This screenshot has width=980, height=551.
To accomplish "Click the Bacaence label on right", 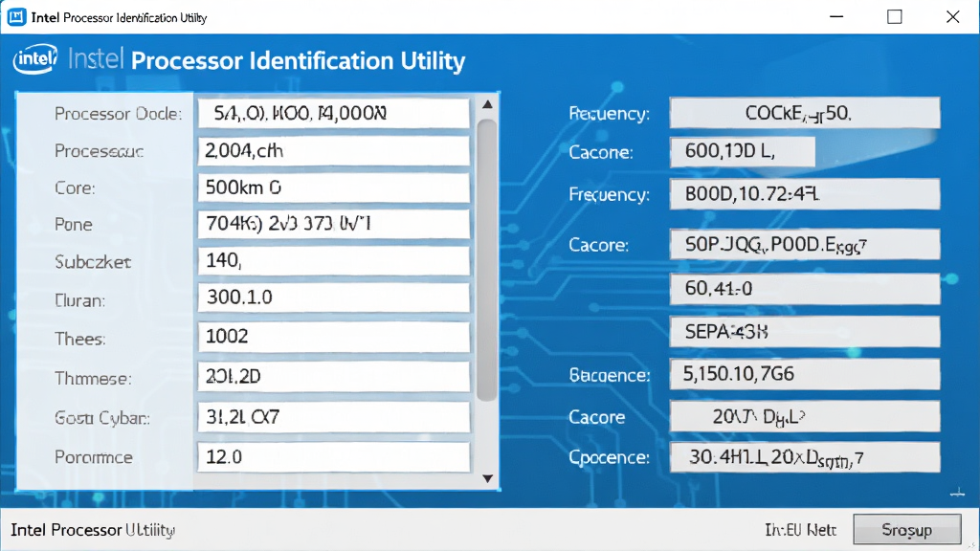I will (610, 375).
